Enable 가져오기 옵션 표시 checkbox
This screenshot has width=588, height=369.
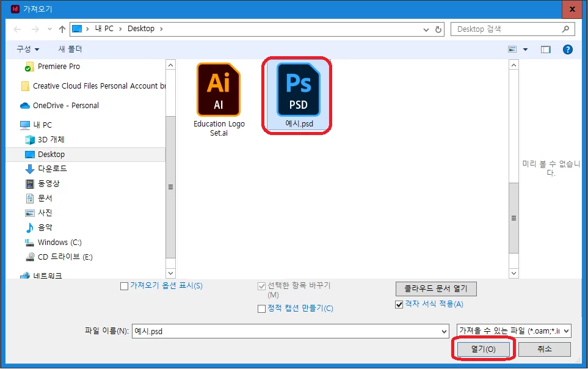tap(124, 287)
